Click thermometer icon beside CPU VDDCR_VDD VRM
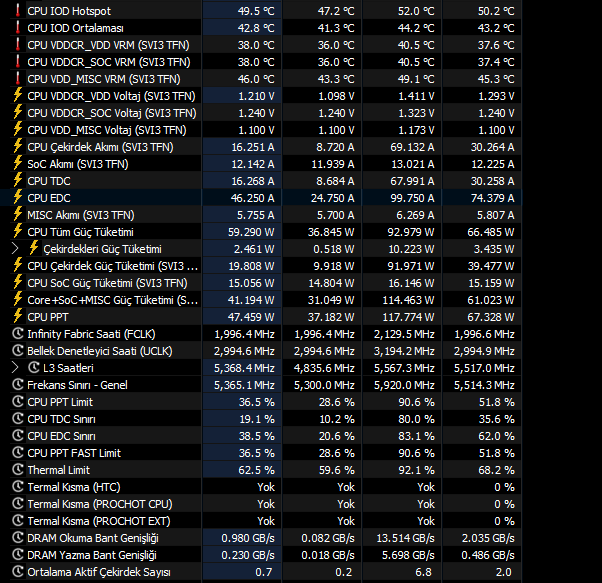This screenshot has width=602, height=583. pos(18,45)
